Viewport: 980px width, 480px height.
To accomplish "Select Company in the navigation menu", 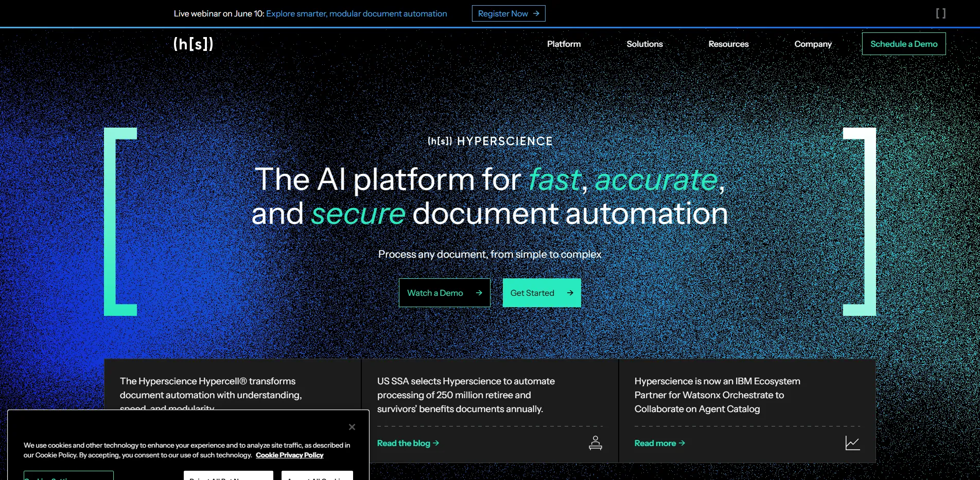I will pyautogui.click(x=813, y=44).
